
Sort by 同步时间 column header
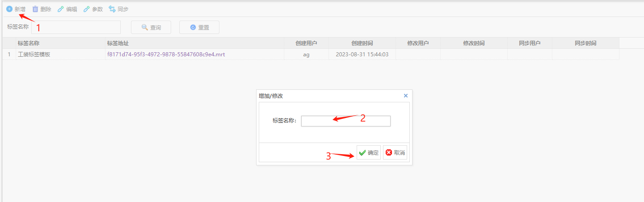(x=585, y=43)
